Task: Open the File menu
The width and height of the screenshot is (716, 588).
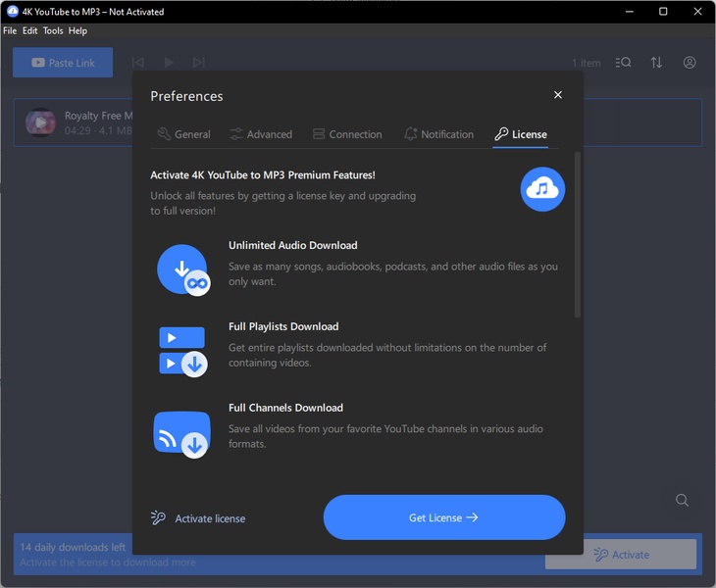Action: click(x=10, y=30)
